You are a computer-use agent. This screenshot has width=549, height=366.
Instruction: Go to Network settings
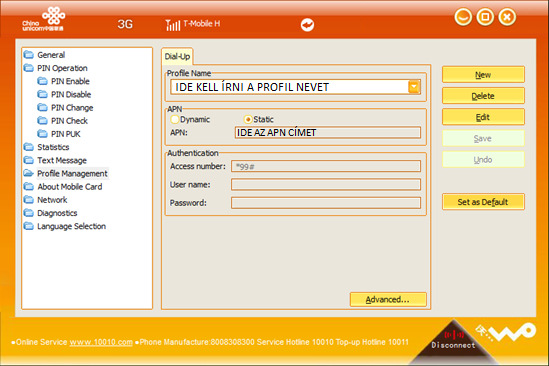(52, 200)
